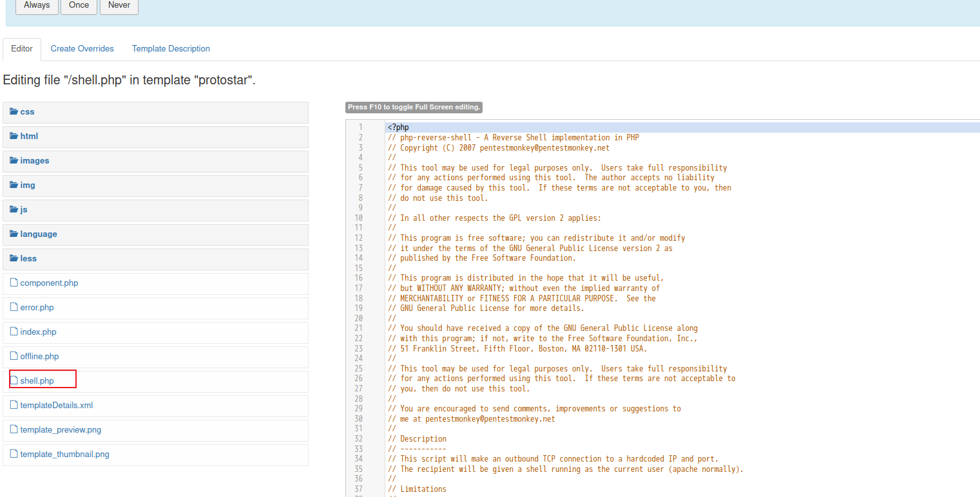This screenshot has width=980, height=497.
Task: Open template_preview.png file link
Action: tap(61, 429)
